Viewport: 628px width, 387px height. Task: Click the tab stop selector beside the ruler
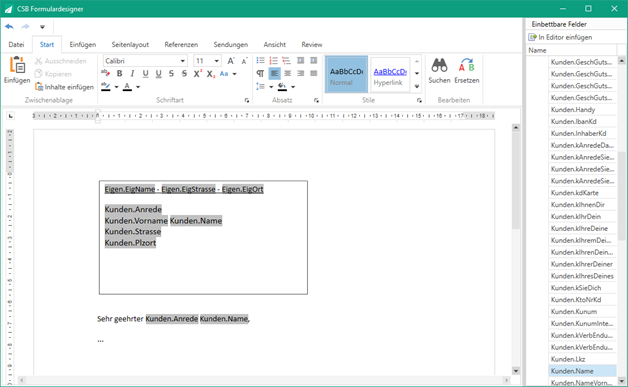click(x=11, y=116)
